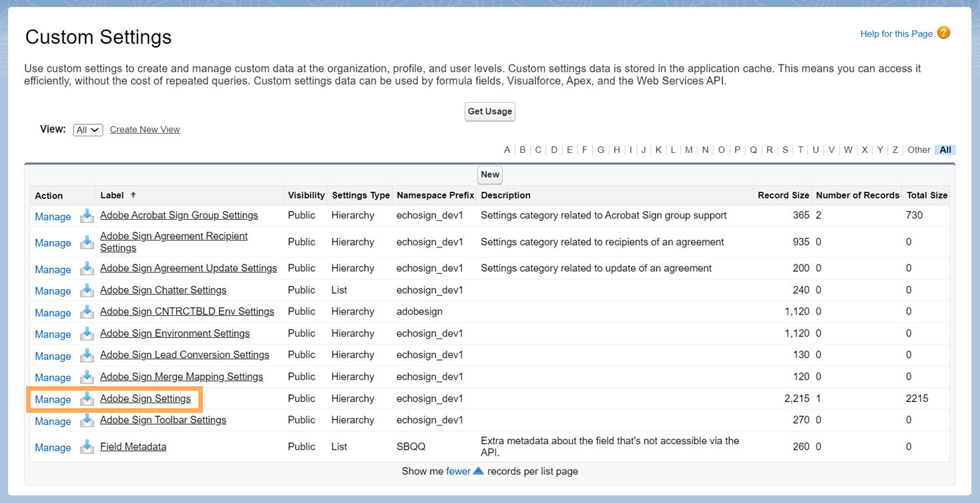Click Manage for Adobe Sign Agreement Recipient Settings
Screen dimensions: 980x503
pos(53,242)
